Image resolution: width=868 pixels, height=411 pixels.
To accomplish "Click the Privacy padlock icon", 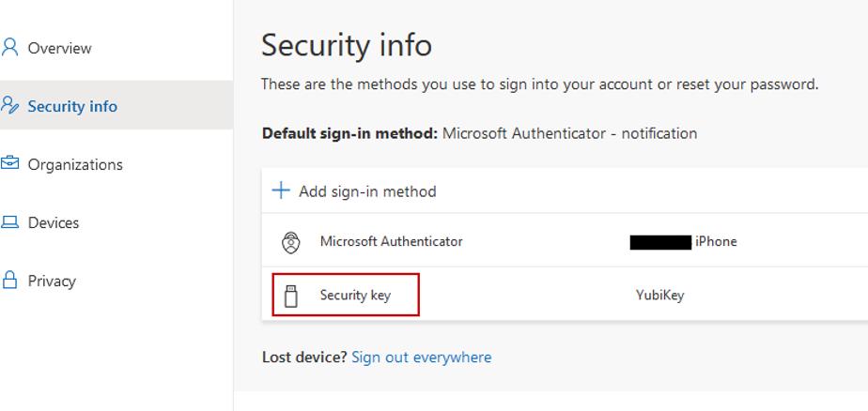I will tap(10, 280).
